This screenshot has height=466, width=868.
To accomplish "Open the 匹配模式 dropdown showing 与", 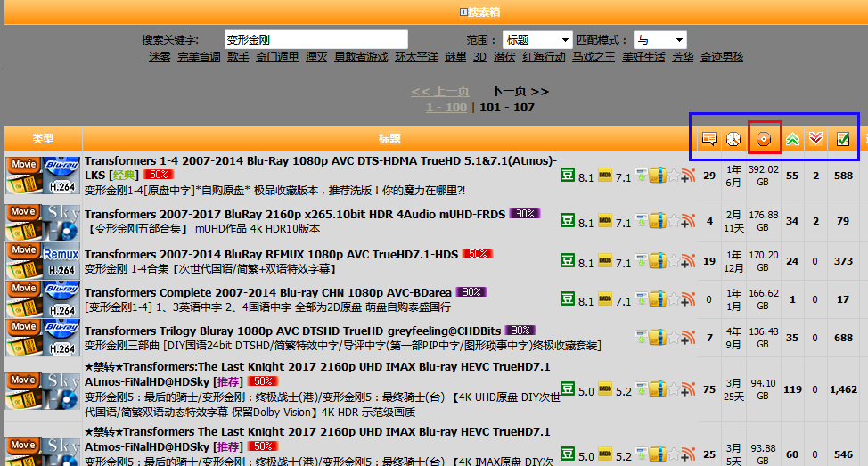I will point(659,40).
